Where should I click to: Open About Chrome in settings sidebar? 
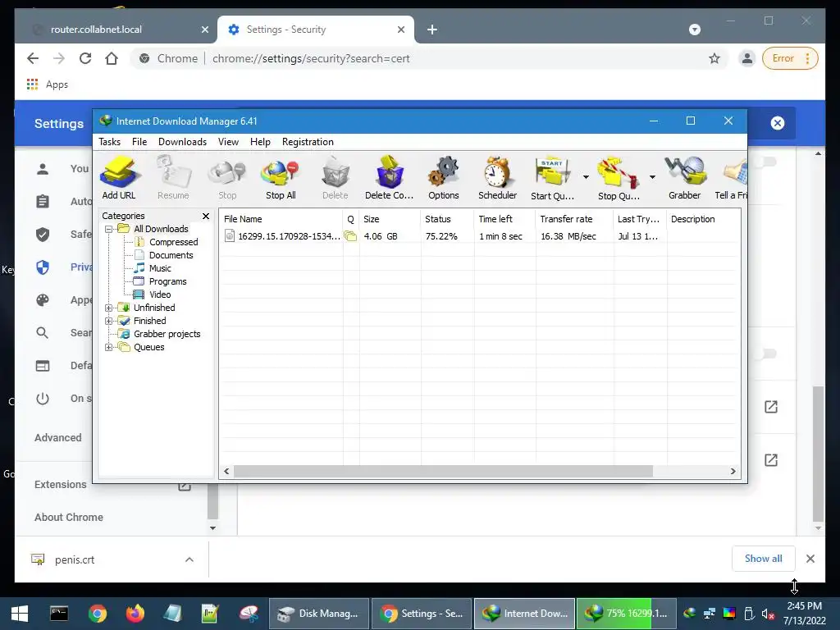[69, 518]
